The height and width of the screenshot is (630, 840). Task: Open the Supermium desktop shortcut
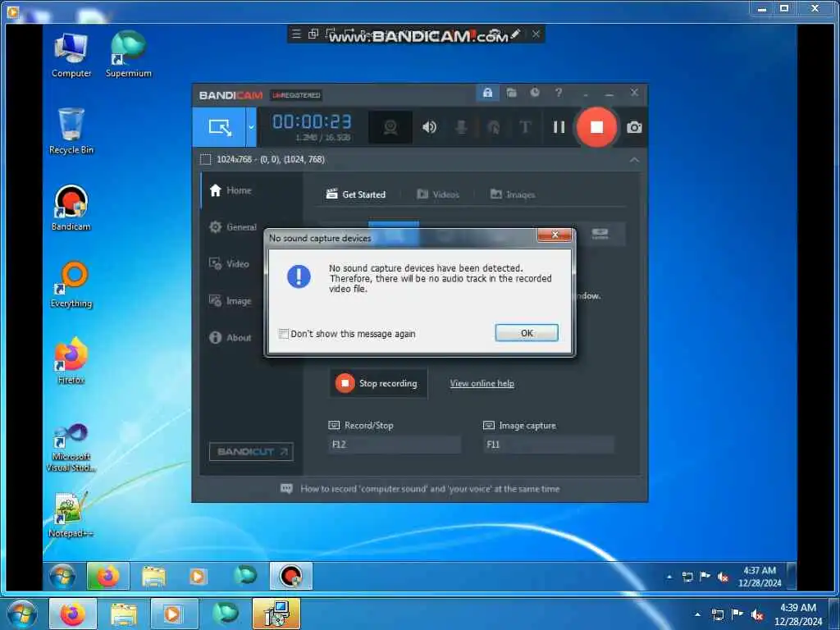point(128,55)
